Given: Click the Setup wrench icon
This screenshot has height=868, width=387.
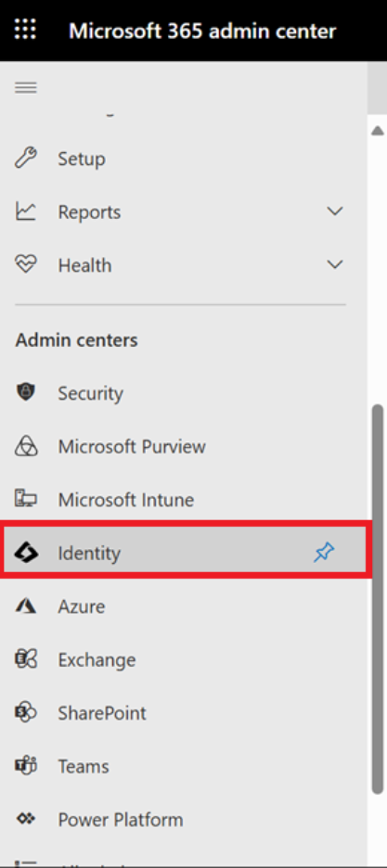Looking at the screenshot, I should click(x=25, y=159).
